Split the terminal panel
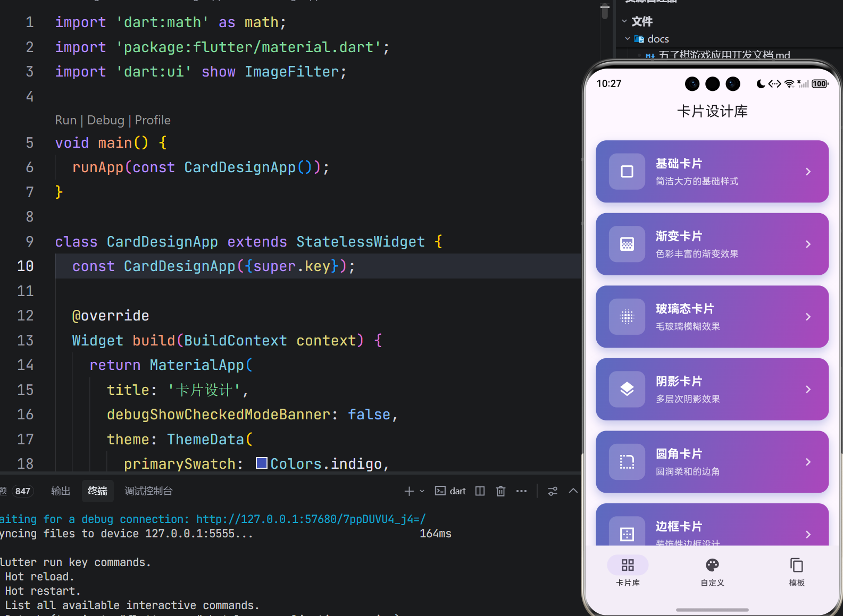The width and height of the screenshot is (843, 616). tap(480, 491)
